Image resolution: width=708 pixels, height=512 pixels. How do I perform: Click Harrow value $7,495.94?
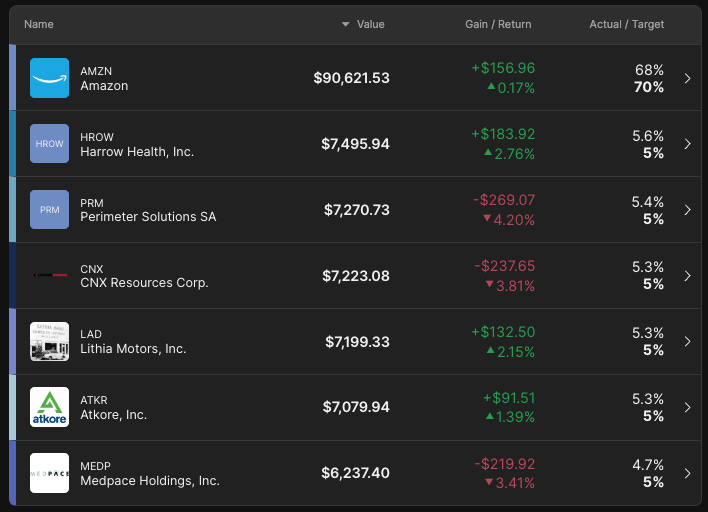pos(355,144)
